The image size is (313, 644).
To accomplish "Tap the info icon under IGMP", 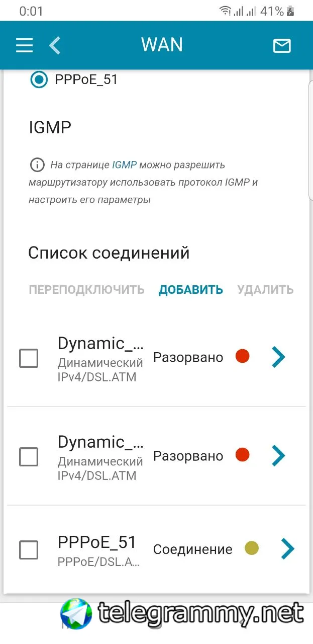I will coord(37,165).
